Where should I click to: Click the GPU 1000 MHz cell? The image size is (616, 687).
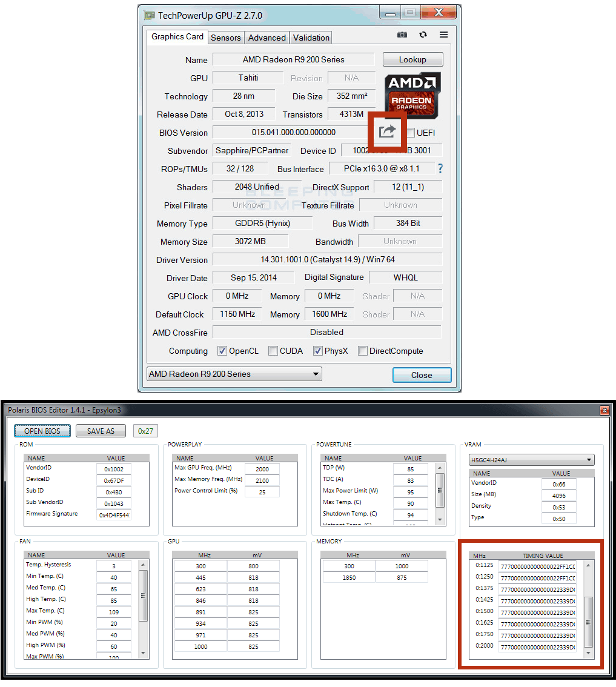click(x=200, y=646)
